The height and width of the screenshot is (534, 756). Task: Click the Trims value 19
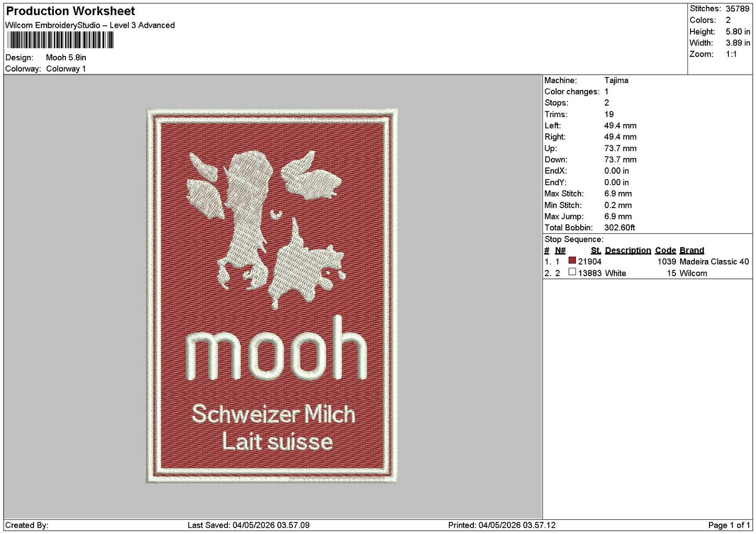609,115
